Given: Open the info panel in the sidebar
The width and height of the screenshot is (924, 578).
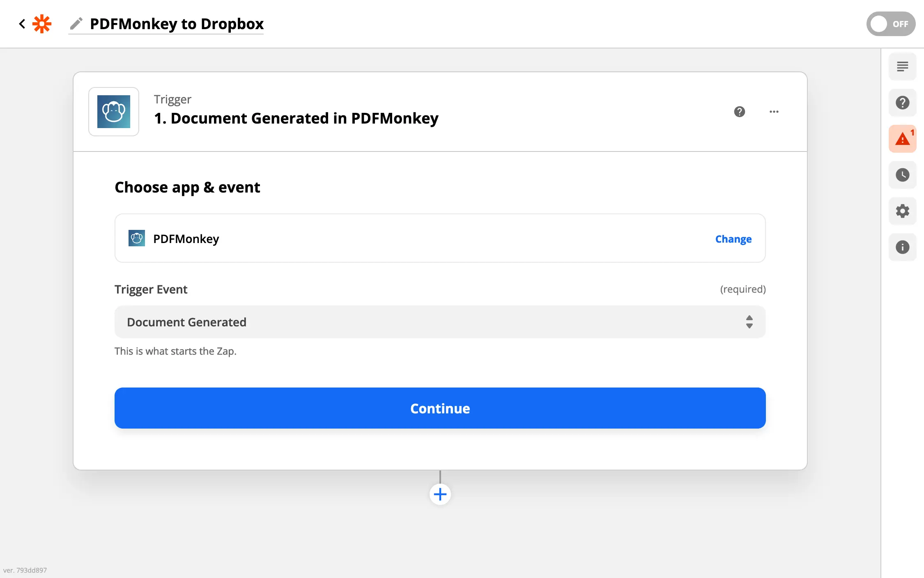Looking at the screenshot, I should (x=902, y=247).
